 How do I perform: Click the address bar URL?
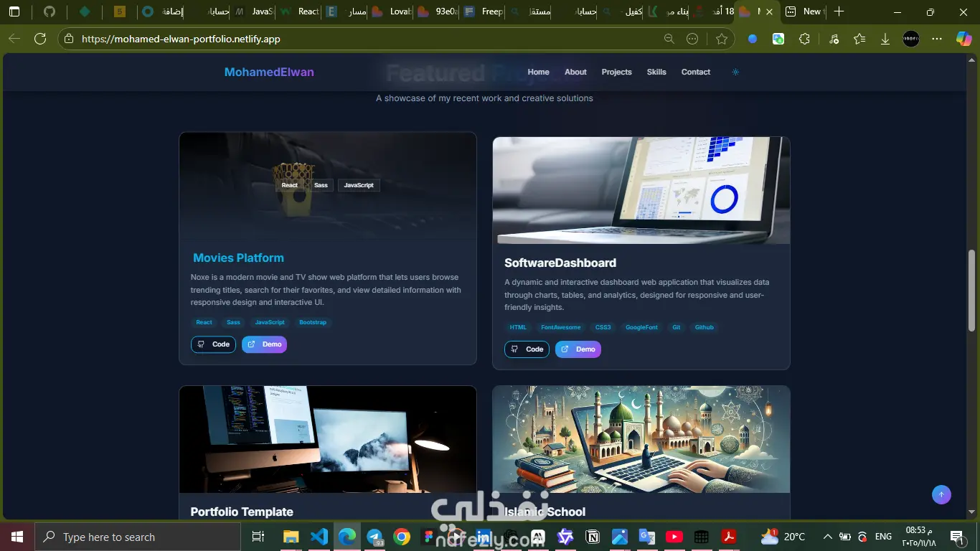(x=181, y=39)
